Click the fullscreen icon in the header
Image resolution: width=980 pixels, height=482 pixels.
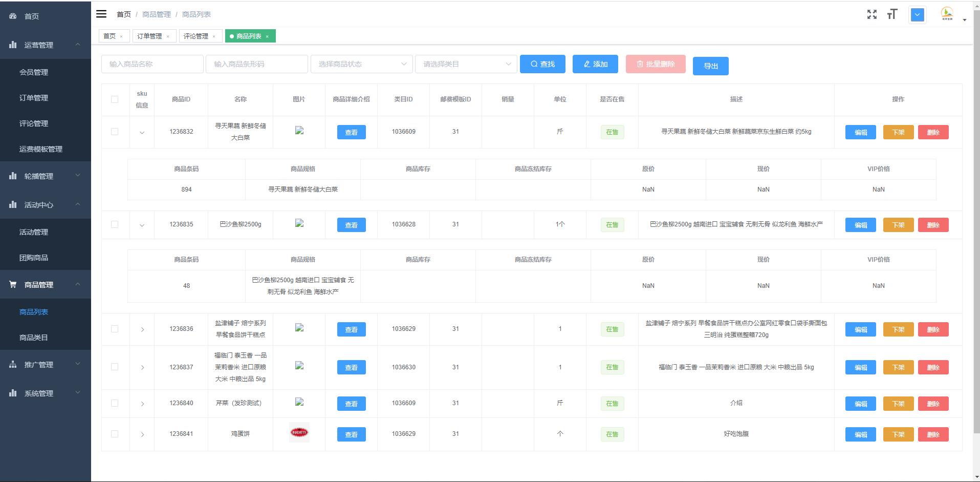[872, 14]
